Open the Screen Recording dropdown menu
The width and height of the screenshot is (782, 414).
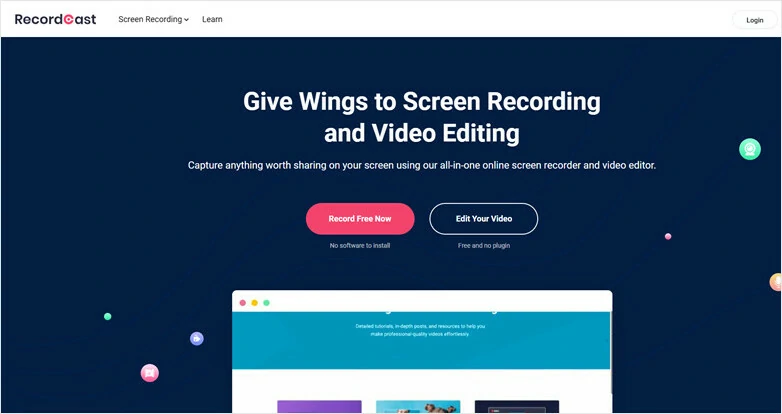point(154,19)
